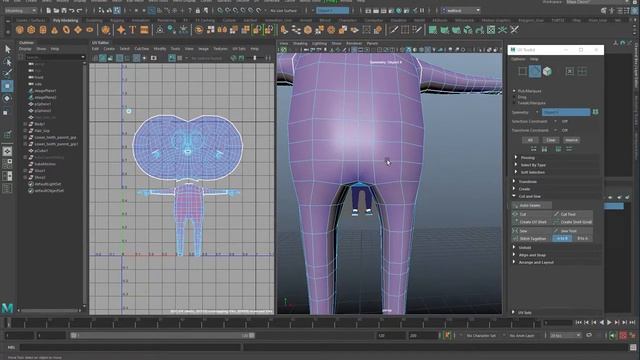
Task: Click the symmetry toggle icon beside the Symmetry field
Action: (x=596, y=112)
